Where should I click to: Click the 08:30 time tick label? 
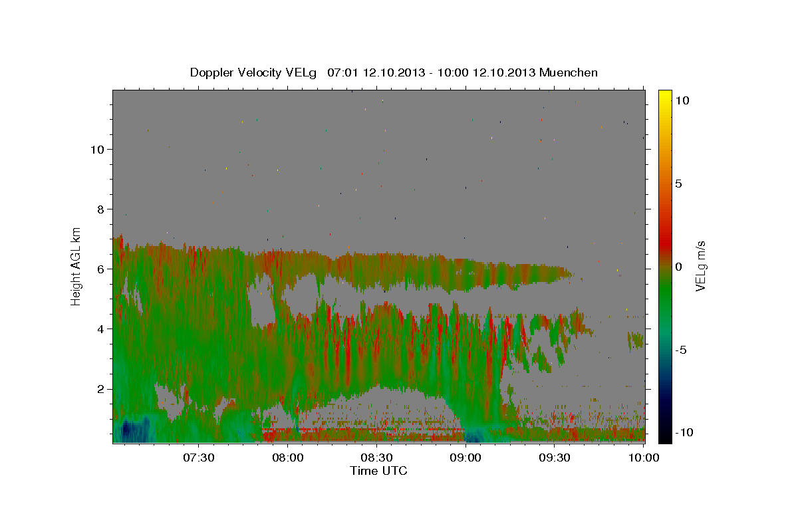tap(377, 458)
